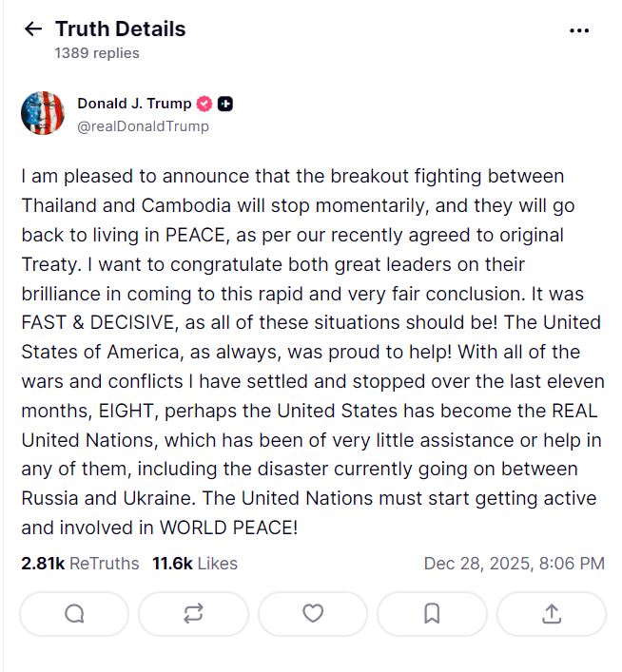Image resolution: width=622 pixels, height=672 pixels.
Task: Click the red verified badge icon
Action: tap(204, 104)
